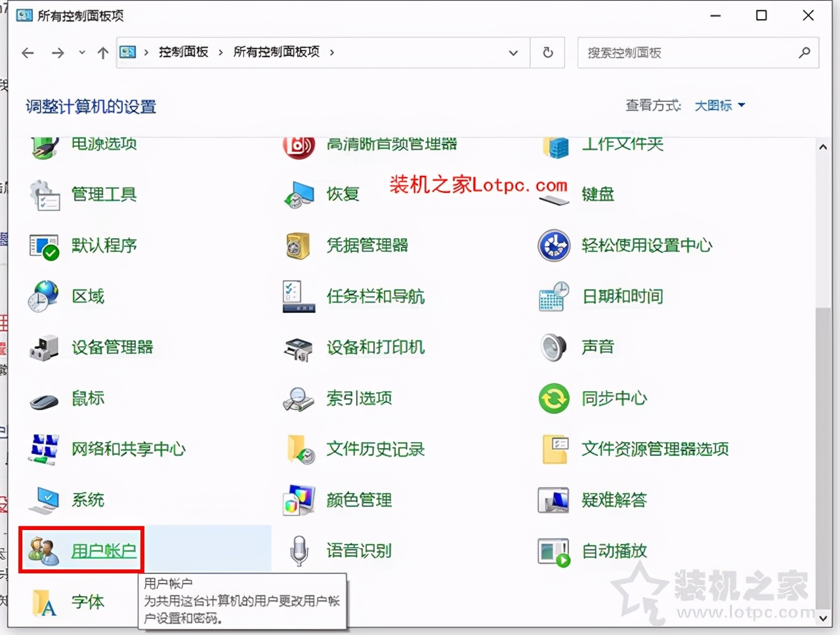Open 电源选项 (Power Options)
Image resolution: width=840 pixels, height=635 pixels.
pyautogui.click(x=104, y=144)
